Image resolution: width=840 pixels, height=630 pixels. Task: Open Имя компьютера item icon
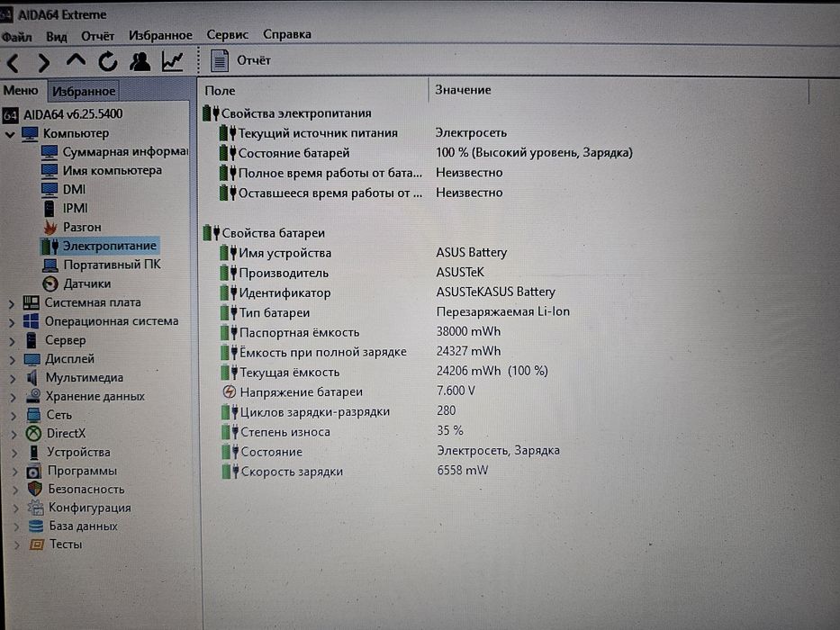coord(50,171)
